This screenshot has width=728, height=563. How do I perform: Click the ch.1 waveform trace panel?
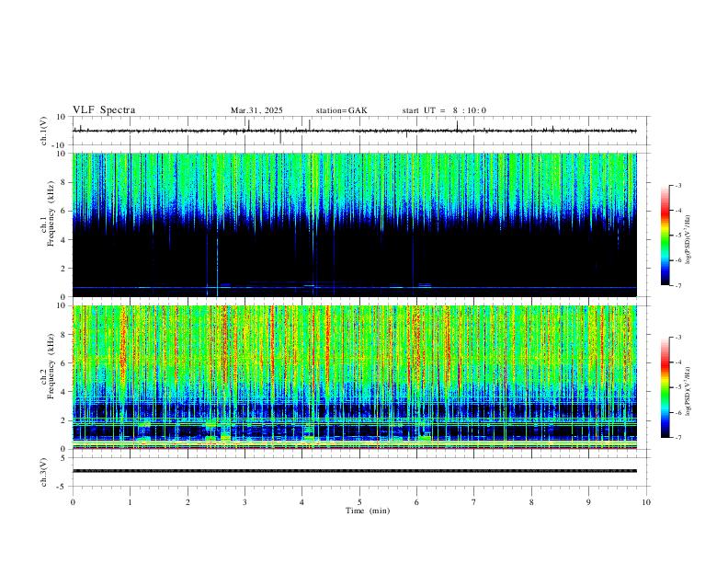[x=360, y=131]
